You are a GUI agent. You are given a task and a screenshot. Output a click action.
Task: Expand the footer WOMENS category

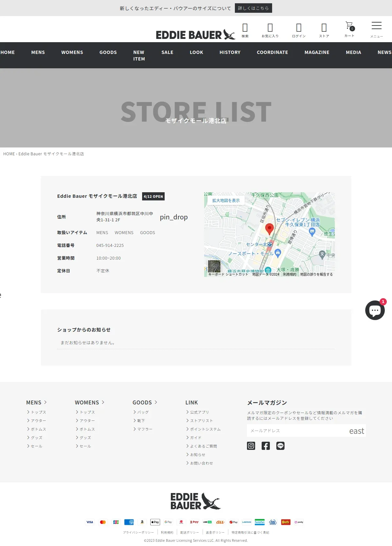[x=90, y=402]
